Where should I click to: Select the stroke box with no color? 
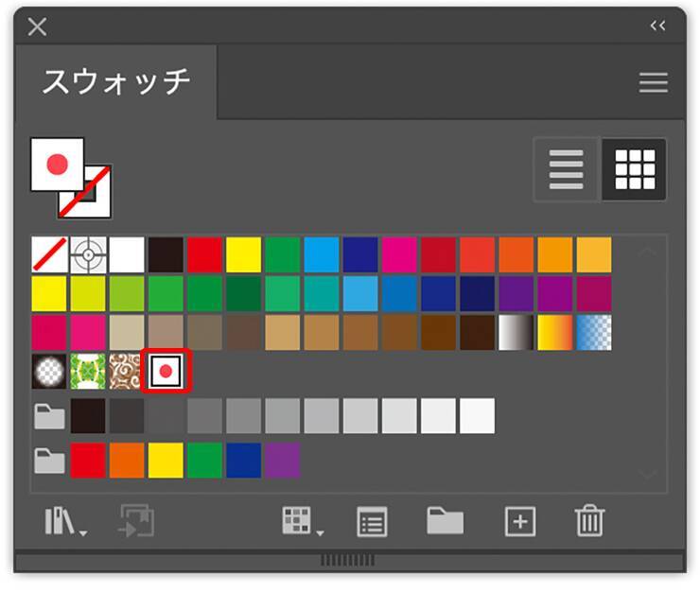(97, 203)
